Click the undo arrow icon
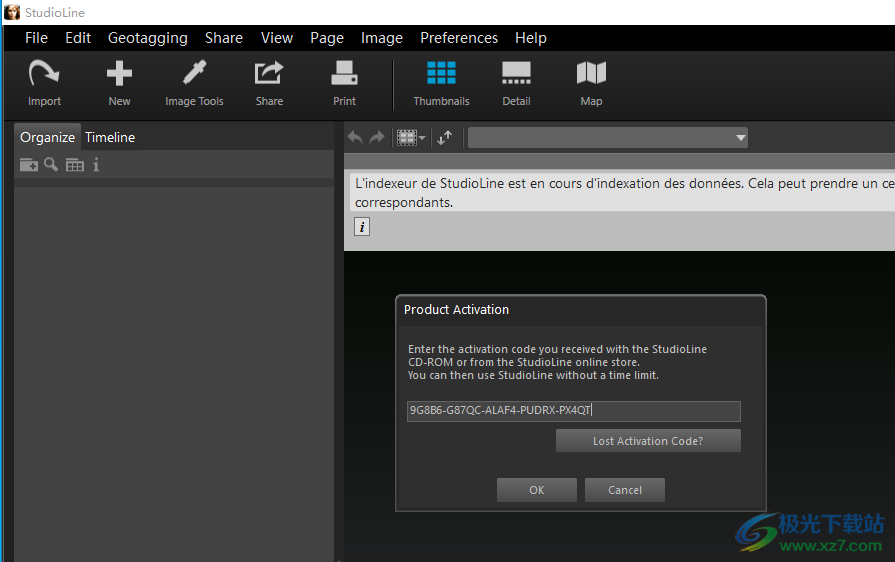 click(x=355, y=138)
